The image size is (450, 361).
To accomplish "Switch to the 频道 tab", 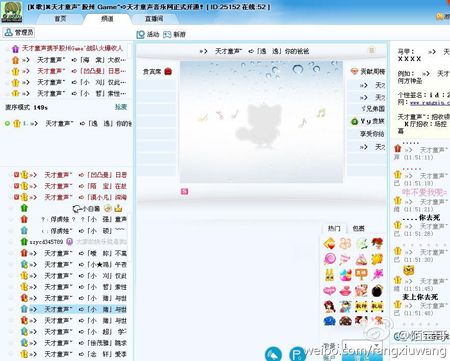I will 107,19.
